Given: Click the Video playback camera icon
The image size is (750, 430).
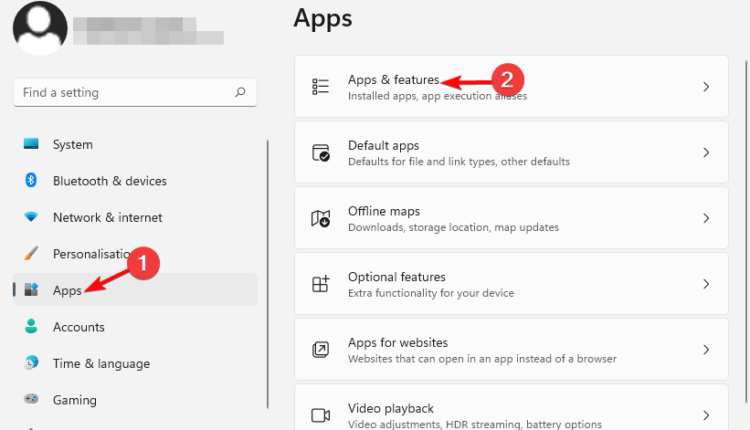Looking at the screenshot, I should pos(321,415).
